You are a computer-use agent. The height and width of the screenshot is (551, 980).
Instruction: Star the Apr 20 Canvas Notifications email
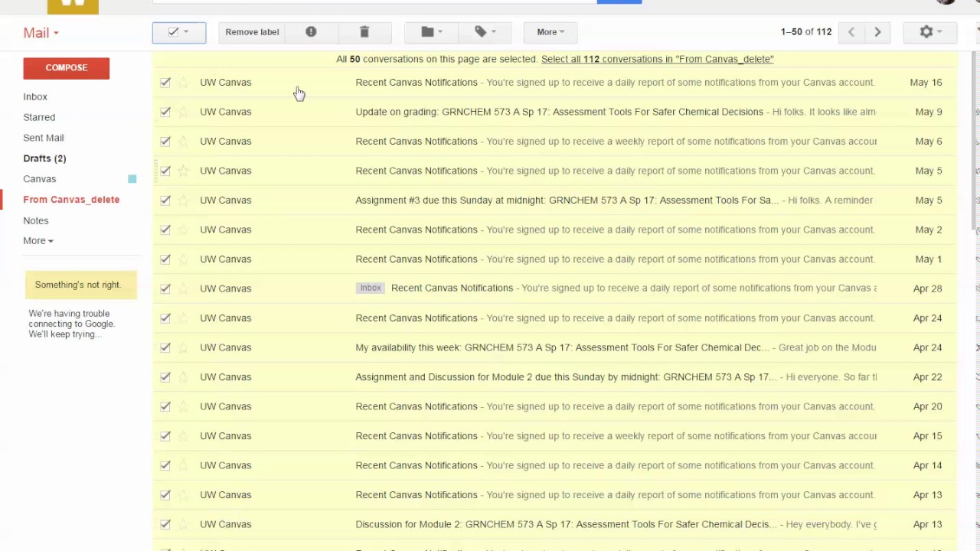click(183, 406)
